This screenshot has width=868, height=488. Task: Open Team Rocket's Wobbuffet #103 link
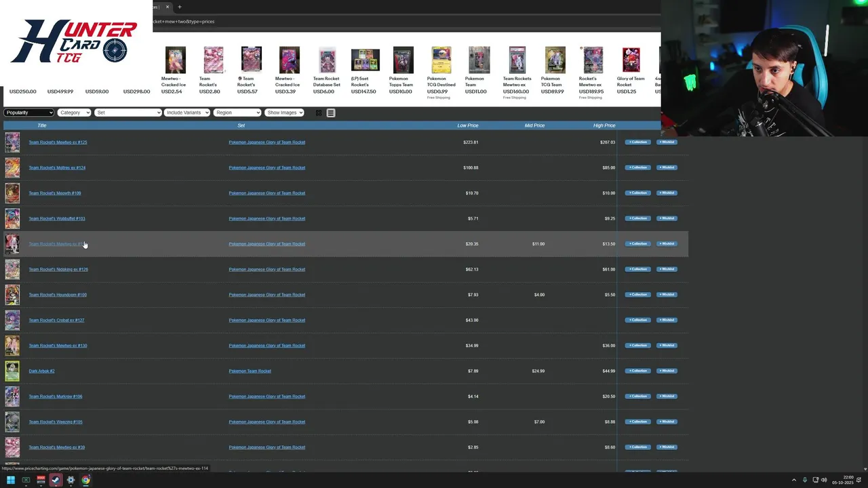56,218
